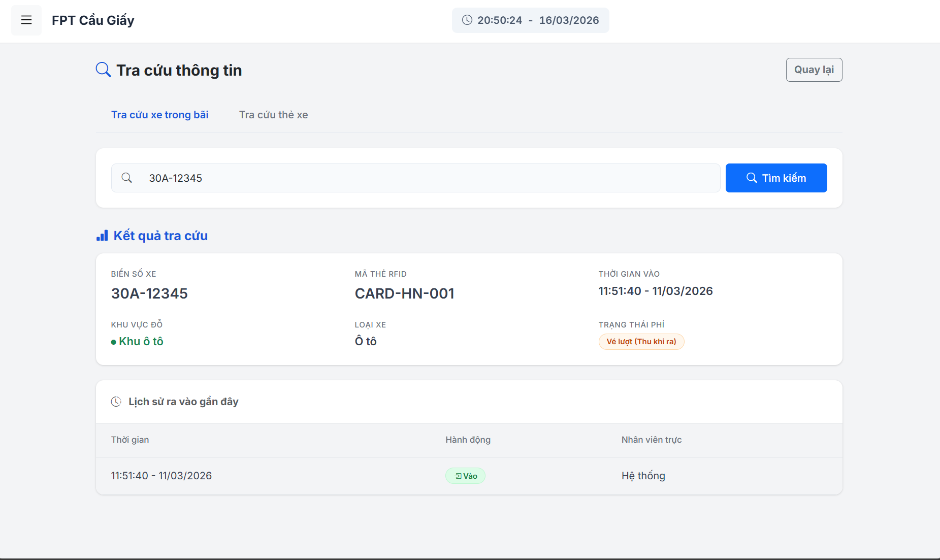
Task: Click the magnifier icon beside page title
Action: 103,70
